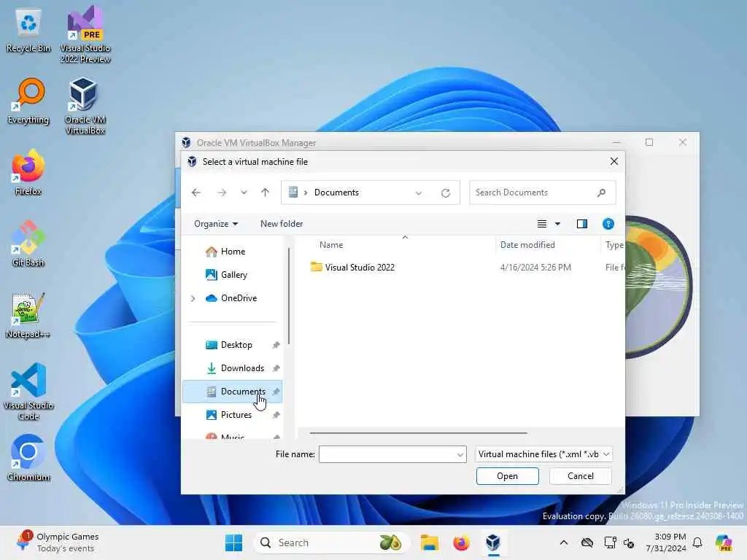Open Virtual machine files type filter
The height and width of the screenshot is (560, 747).
(543, 454)
